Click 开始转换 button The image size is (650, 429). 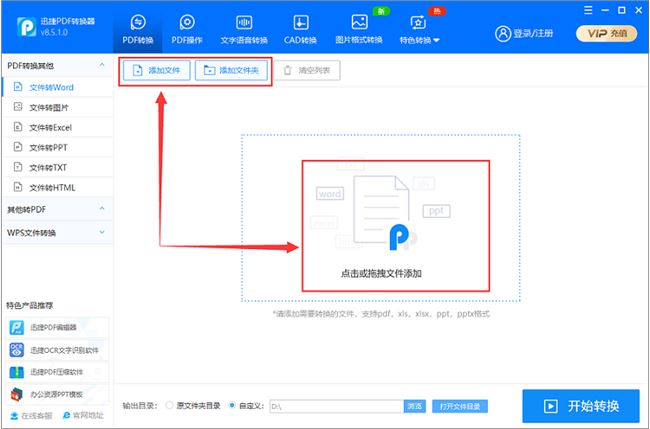(x=581, y=406)
